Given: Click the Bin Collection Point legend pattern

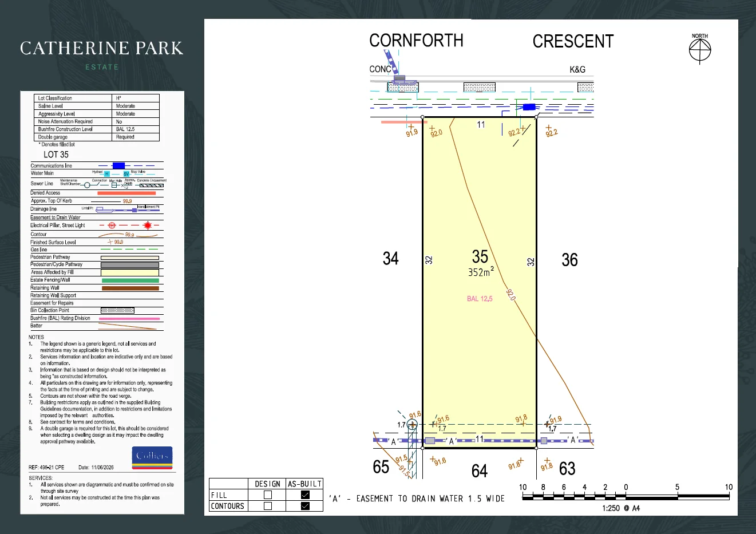Looking at the screenshot, I should (x=117, y=310).
